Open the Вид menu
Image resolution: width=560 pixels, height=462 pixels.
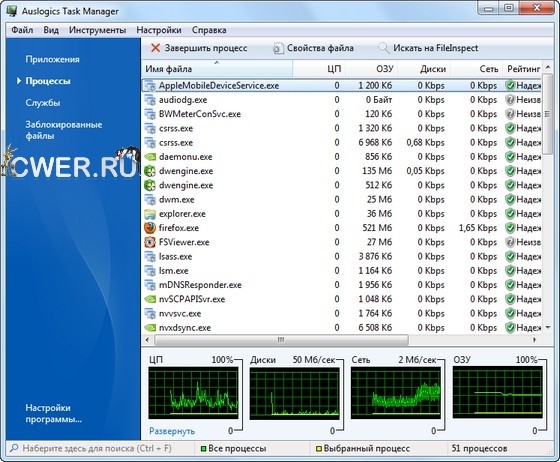[51, 30]
